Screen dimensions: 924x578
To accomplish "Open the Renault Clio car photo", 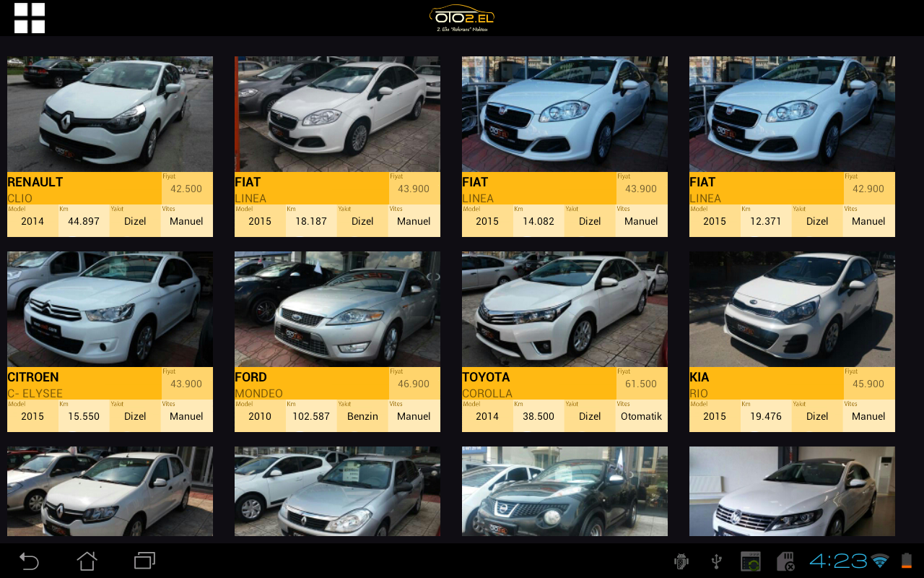I will point(110,114).
